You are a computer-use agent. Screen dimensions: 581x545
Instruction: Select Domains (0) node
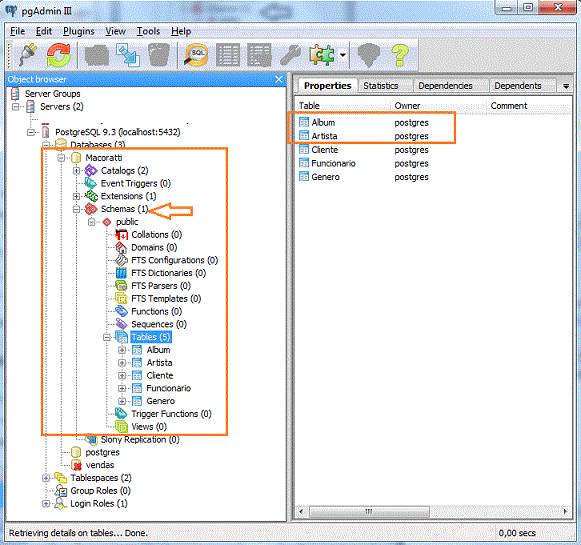tap(154, 247)
